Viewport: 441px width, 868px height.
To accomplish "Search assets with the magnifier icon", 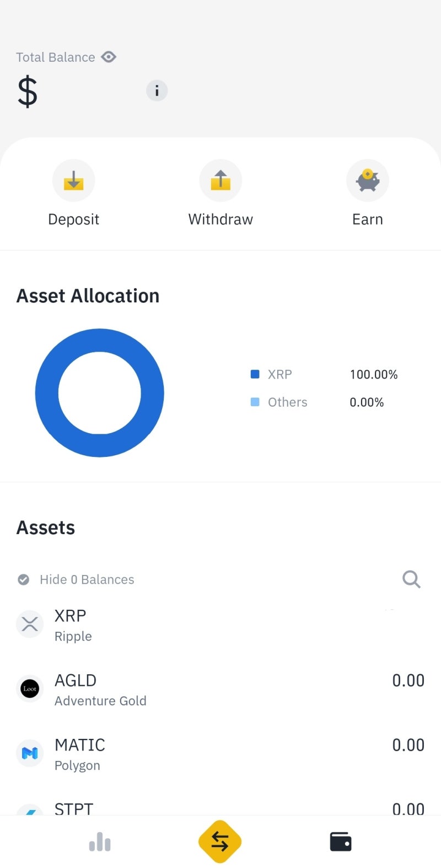I will tap(411, 579).
